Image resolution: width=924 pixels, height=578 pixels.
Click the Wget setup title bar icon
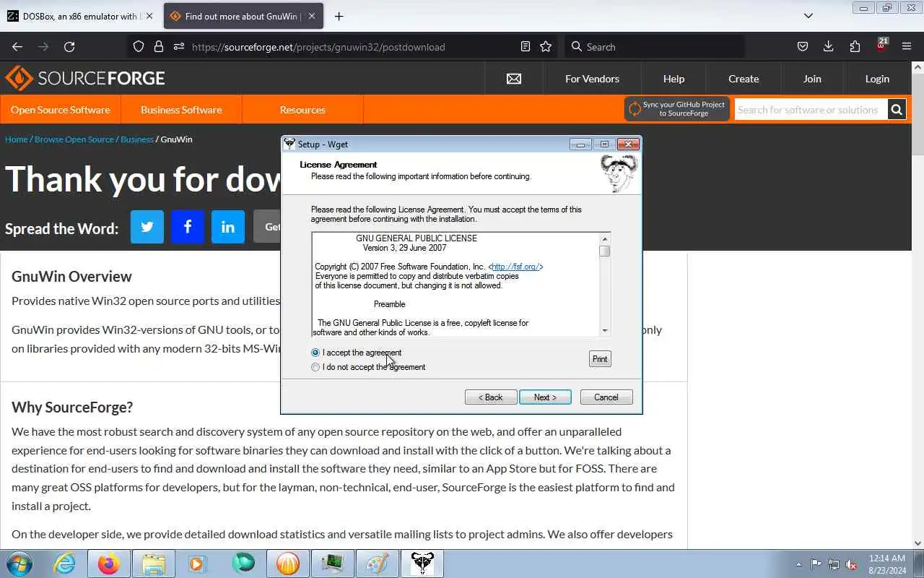point(289,144)
